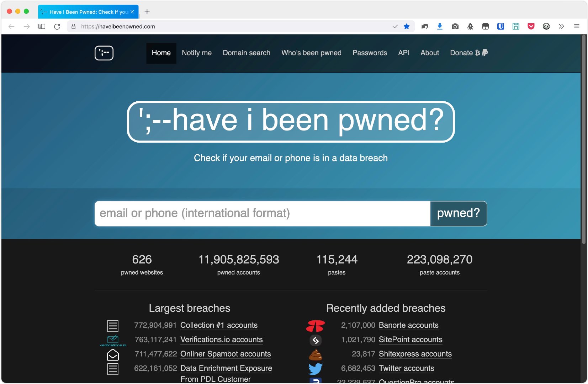Viewport: 588px width, 384px height.
Task: Open Data Enrichment Exposure link
Action: click(226, 373)
